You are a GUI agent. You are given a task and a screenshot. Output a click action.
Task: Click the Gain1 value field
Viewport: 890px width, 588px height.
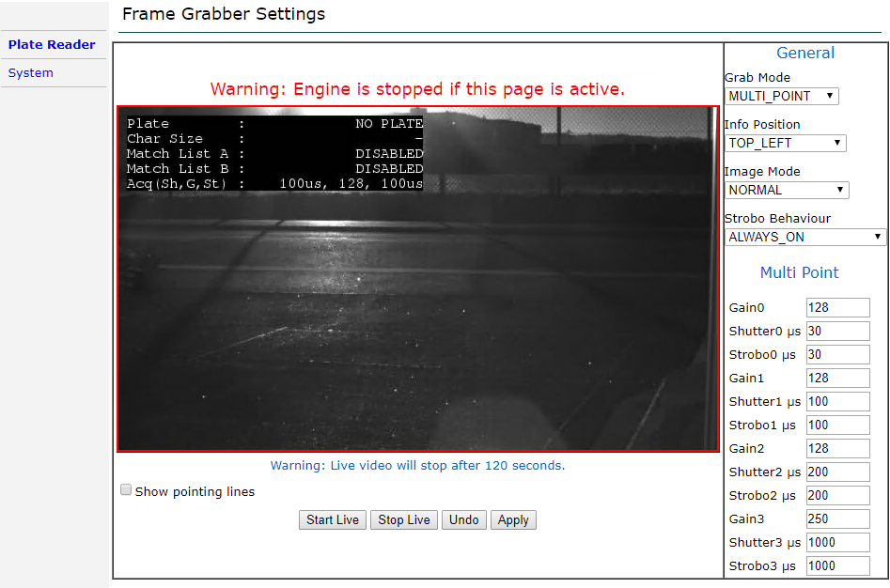point(837,379)
